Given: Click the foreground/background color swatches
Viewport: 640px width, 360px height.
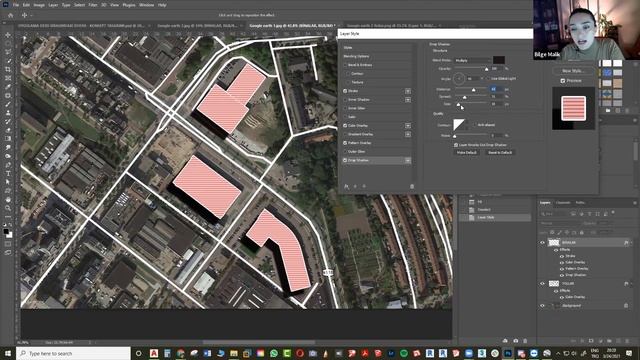Looking at the screenshot, I should click(x=8, y=233).
